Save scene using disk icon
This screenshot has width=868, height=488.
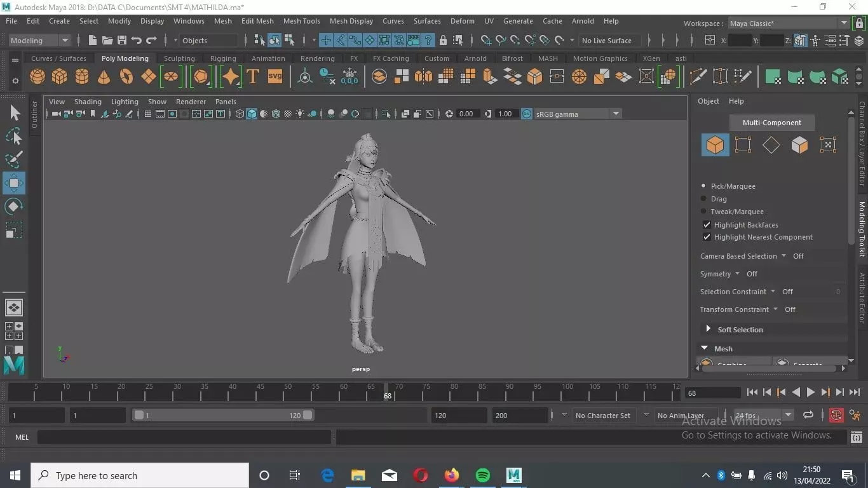click(x=122, y=40)
